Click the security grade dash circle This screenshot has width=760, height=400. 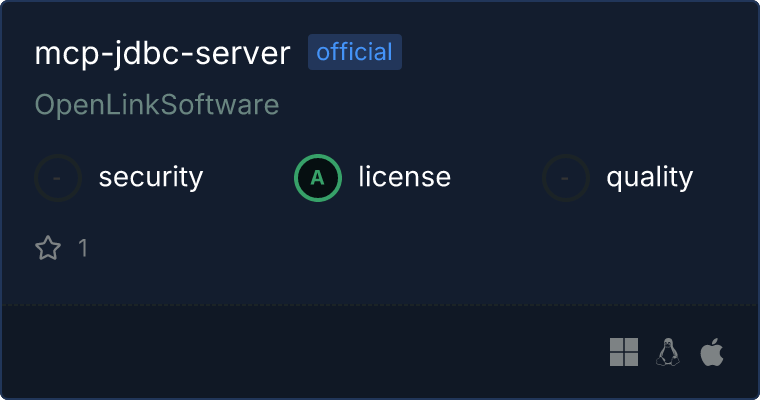click(58, 178)
